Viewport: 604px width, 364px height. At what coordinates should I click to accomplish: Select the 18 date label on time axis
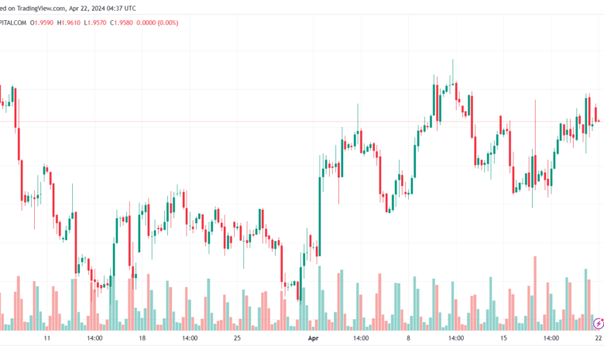[x=142, y=338]
